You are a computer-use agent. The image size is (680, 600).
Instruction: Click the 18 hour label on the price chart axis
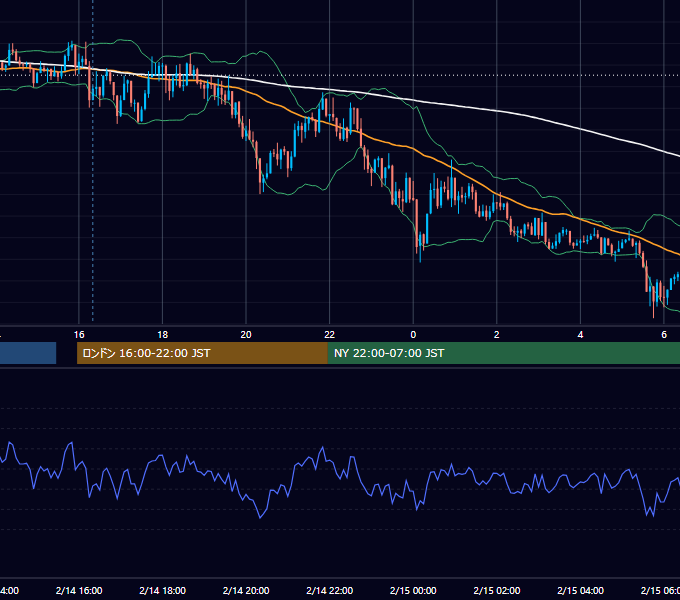click(163, 335)
